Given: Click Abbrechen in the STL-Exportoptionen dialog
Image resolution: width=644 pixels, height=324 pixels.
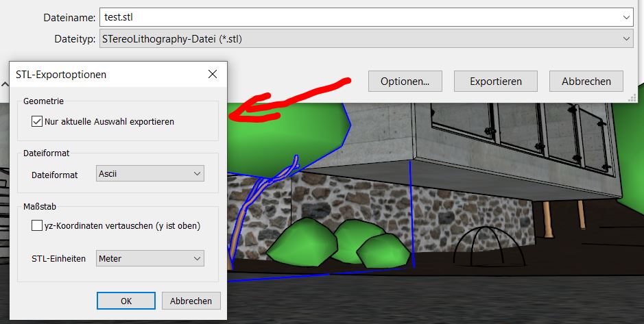Looking at the screenshot, I should point(191,301).
